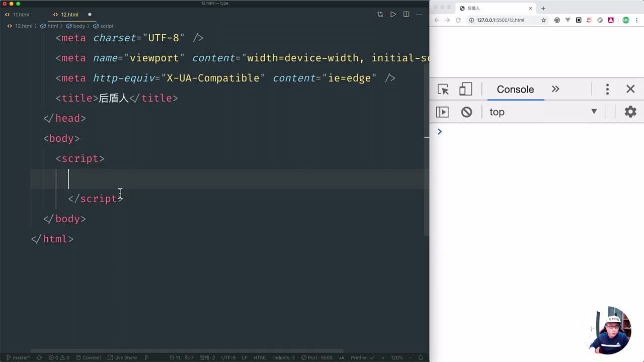Clear the console with the ban icon
Viewport: 644px width, 362px height.
(x=466, y=112)
